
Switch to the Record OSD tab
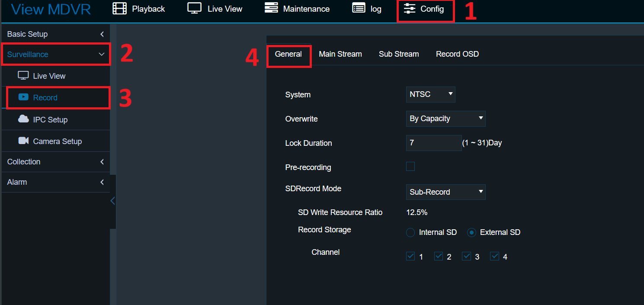click(457, 54)
